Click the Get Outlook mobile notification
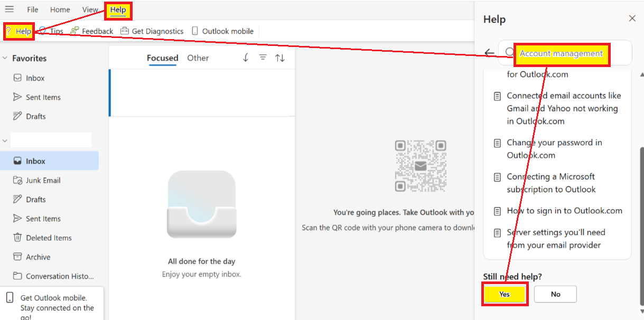Viewport: 644px width, 320px height. (x=52, y=304)
